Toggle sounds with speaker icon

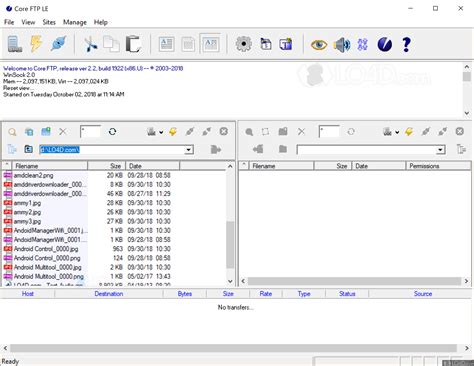point(342,44)
